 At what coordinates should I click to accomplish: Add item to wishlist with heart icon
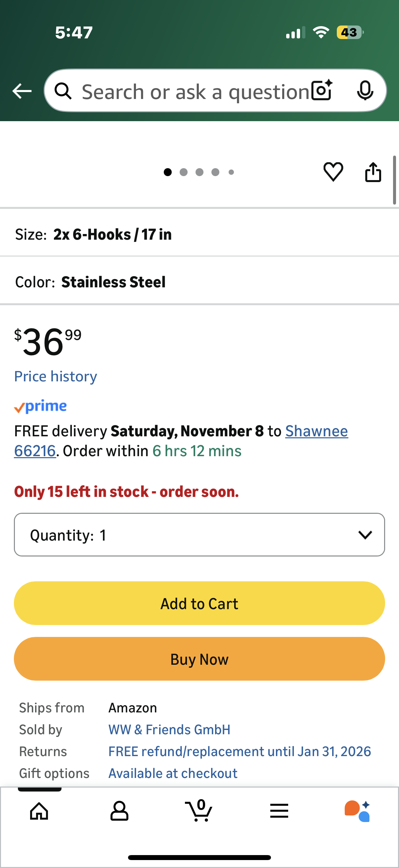333,172
